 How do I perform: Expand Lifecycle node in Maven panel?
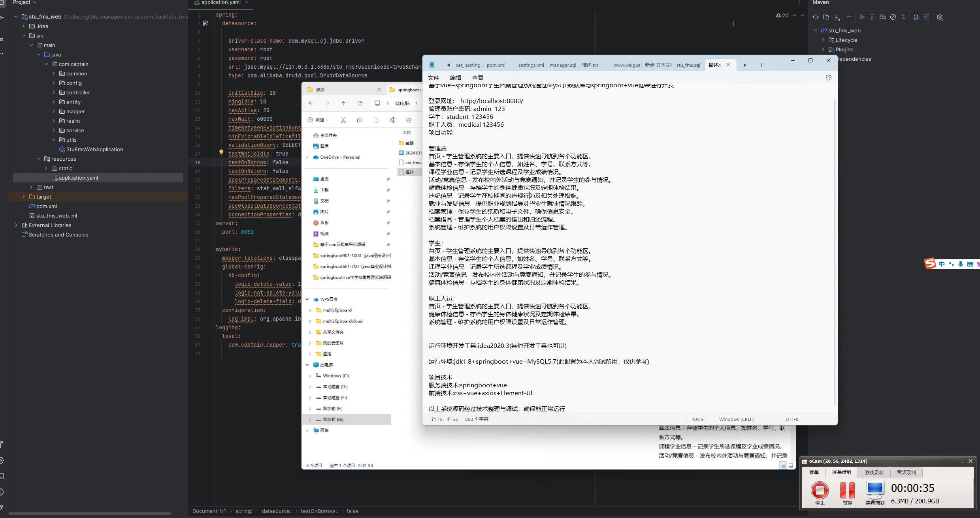(823, 40)
